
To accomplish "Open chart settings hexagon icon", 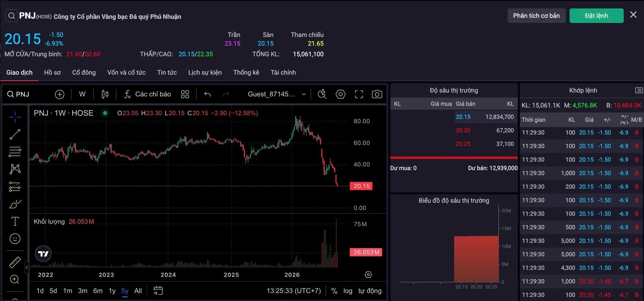I will 340,95.
